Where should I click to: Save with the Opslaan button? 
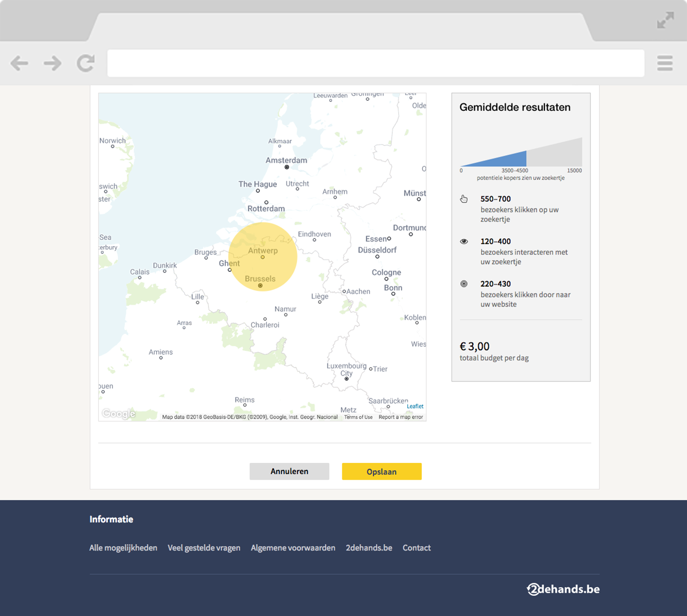click(382, 471)
